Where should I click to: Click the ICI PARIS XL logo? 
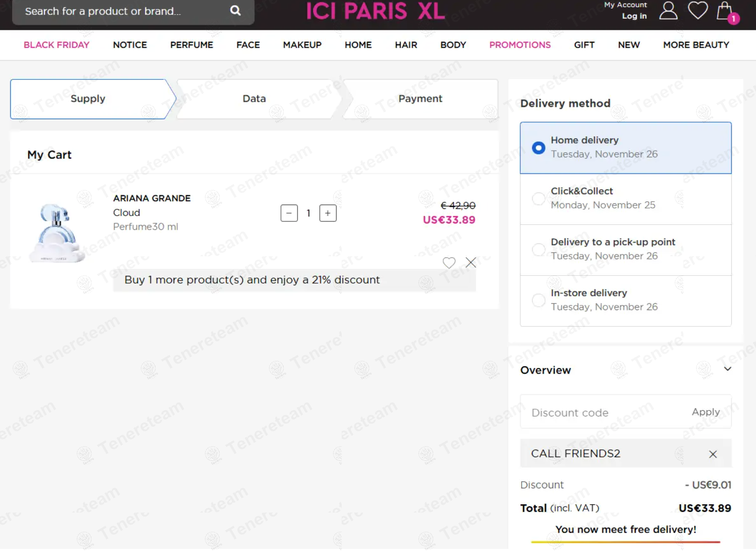[375, 11]
